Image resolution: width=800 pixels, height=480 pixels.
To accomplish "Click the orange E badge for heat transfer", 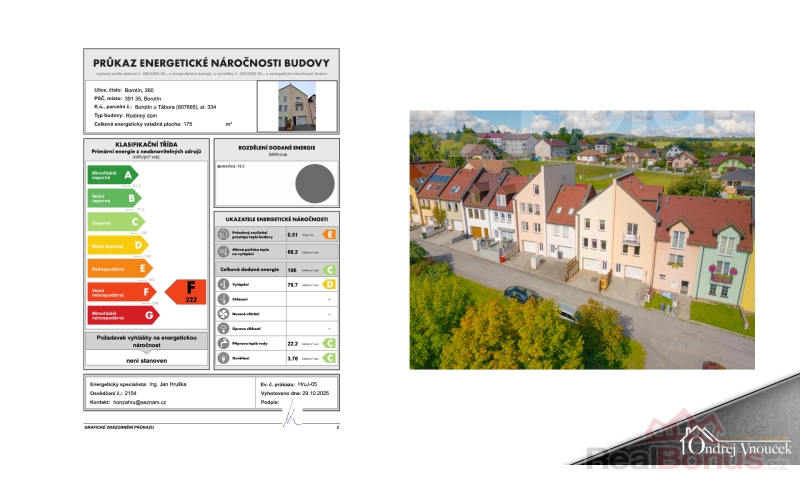I will pyautogui.click(x=330, y=234).
